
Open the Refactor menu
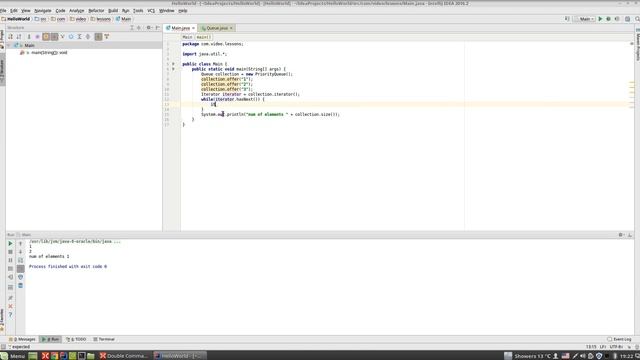[x=96, y=11]
